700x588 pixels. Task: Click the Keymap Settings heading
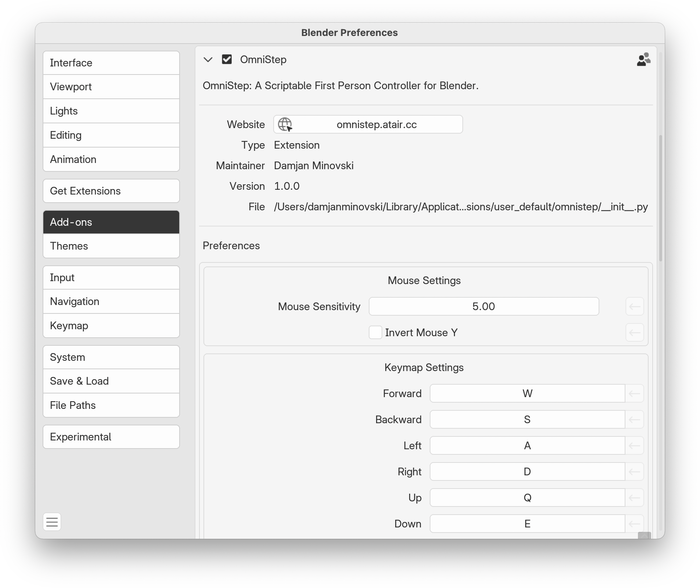point(424,367)
